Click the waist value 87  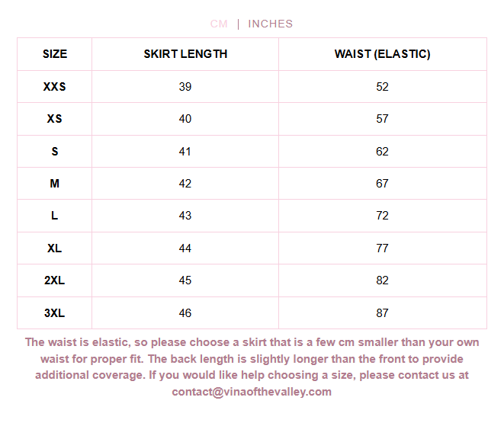tap(382, 313)
